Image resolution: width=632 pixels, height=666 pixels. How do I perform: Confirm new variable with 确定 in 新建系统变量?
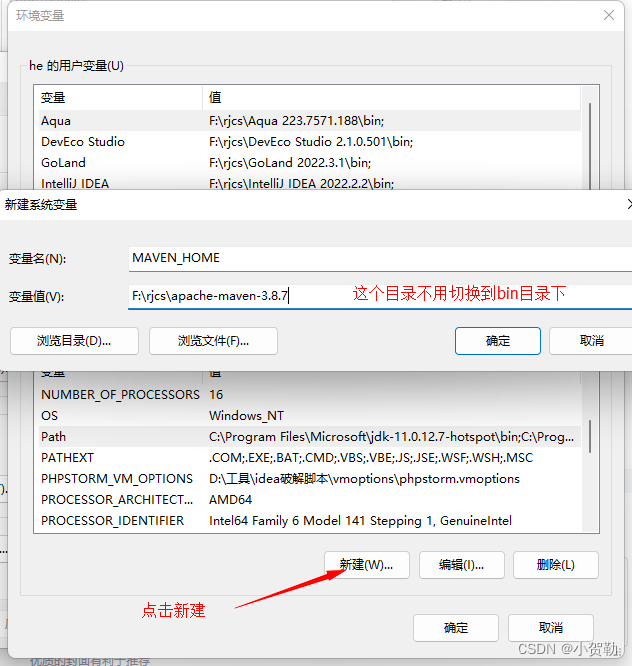coord(498,341)
